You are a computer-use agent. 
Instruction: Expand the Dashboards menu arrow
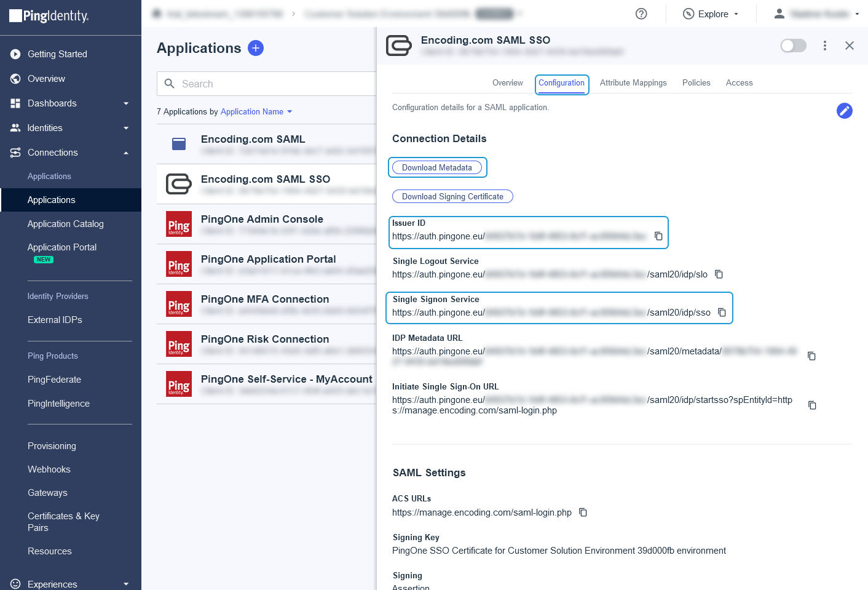click(x=126, y=103)
